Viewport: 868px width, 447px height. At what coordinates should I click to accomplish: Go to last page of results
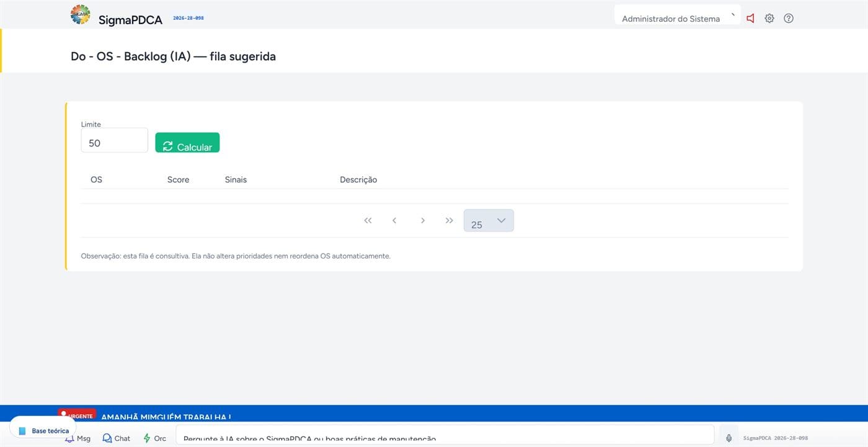[x=449, y=221]
